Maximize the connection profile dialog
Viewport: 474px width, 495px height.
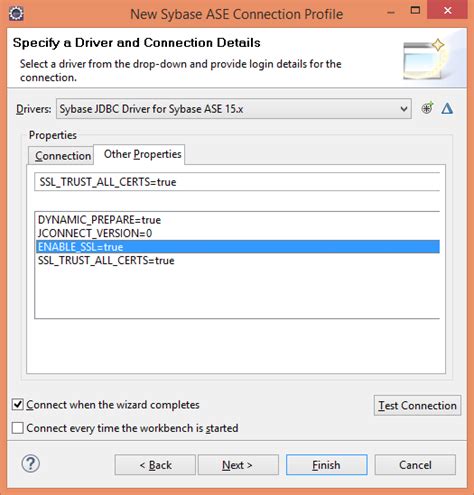(415, 10)
